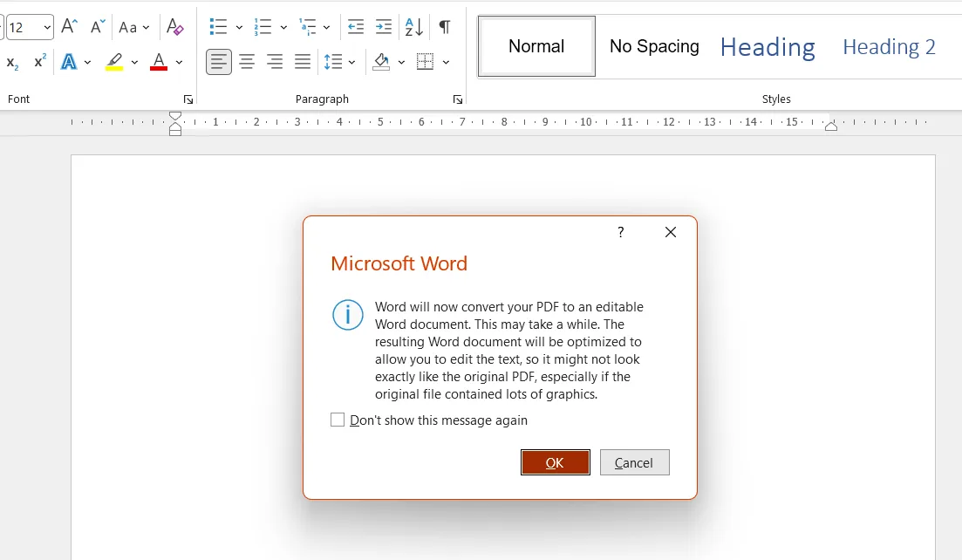Open borders dropdown arrow
Screen dimensions: 962x560
[446, 62]
